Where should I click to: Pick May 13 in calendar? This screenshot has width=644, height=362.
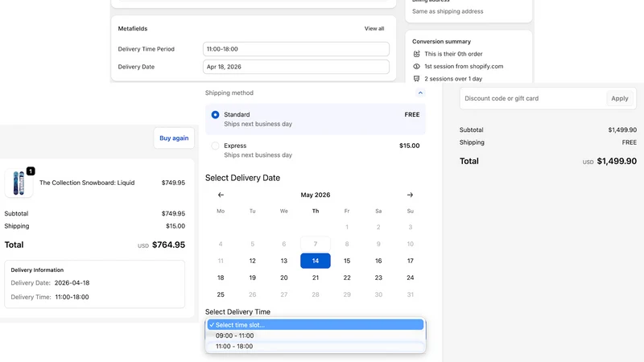284,261
